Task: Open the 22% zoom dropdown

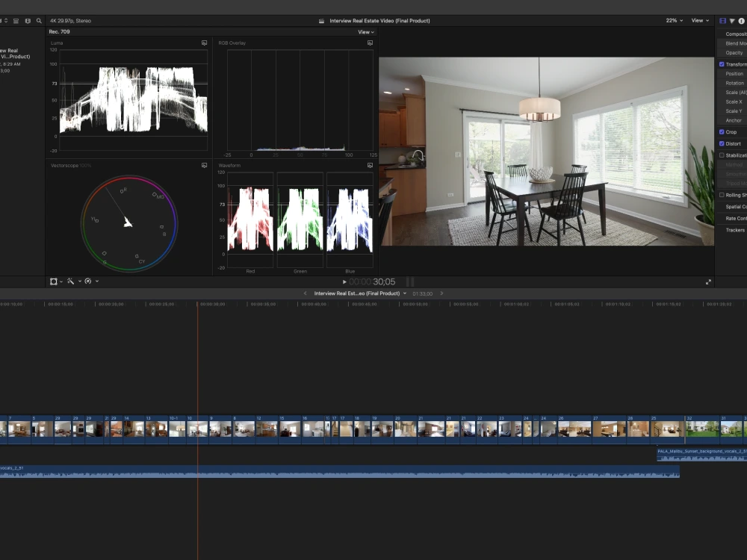Action: [x=674, y=20]
